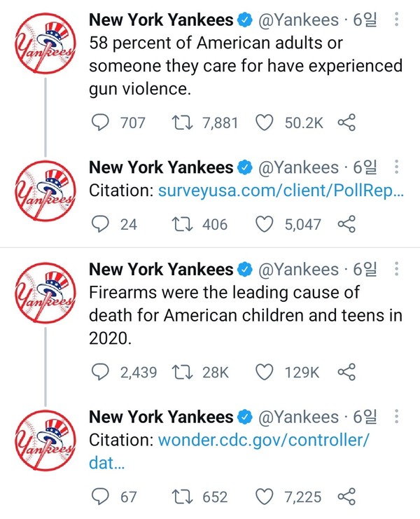Reply to the SurveyUSA citation tweet
The width and height of the screenshot is (420, 519).
[101, 224]
